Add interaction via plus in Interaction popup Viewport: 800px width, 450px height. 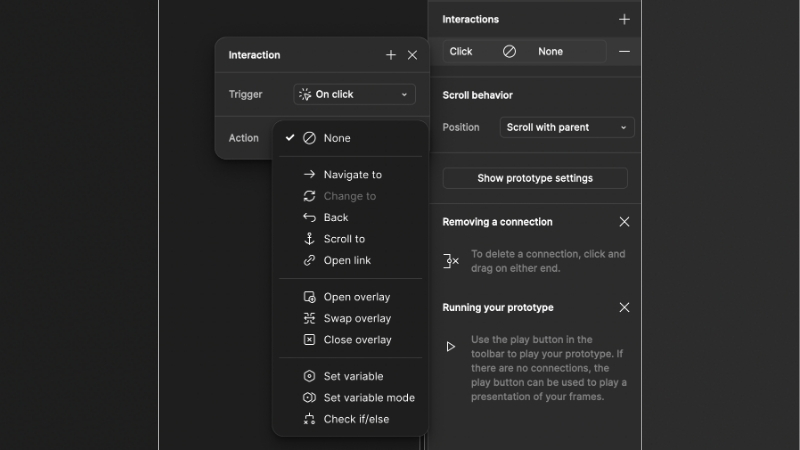[391, 55]
